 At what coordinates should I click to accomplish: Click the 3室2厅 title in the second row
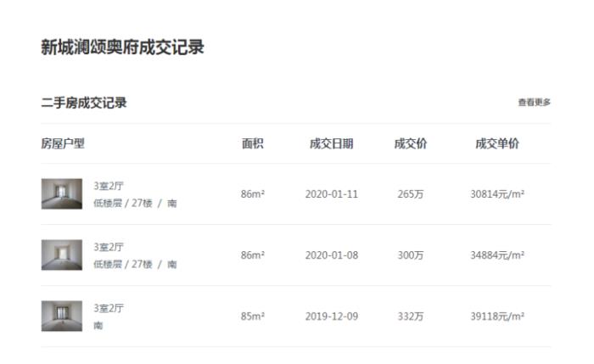pos(109,247)
